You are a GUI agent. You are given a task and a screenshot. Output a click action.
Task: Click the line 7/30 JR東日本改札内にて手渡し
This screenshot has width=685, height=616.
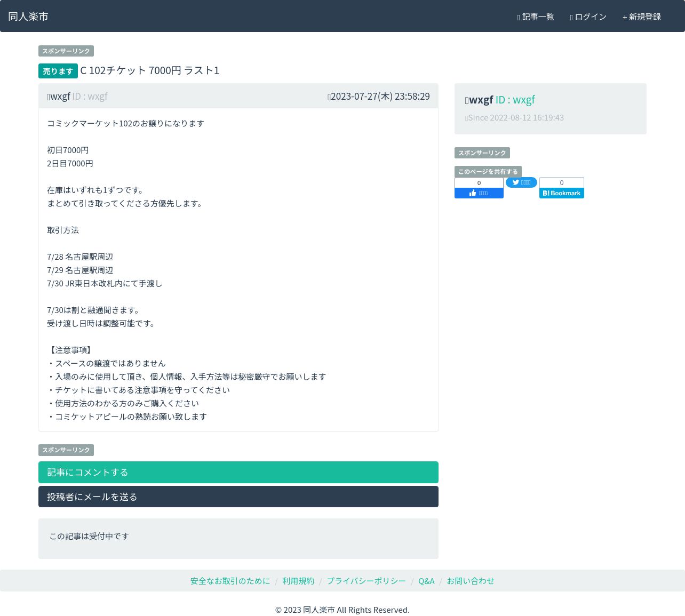tap(105, 284)
